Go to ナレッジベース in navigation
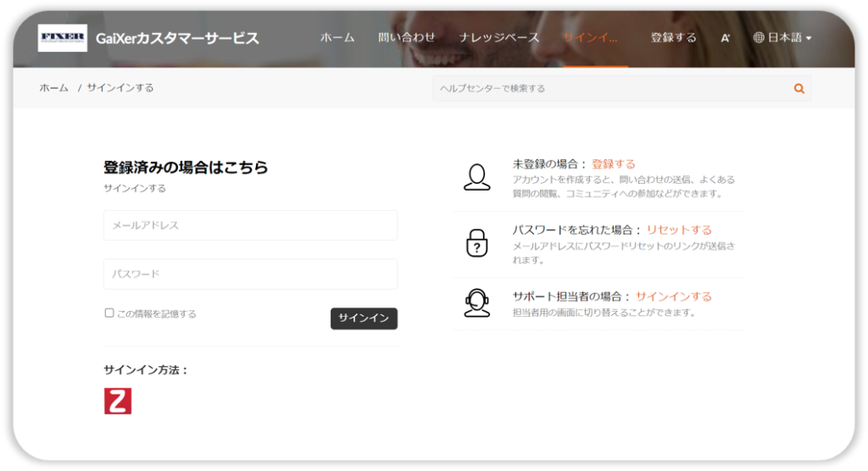The height and width of the screenshot is (471, 868). coord(499,38)
